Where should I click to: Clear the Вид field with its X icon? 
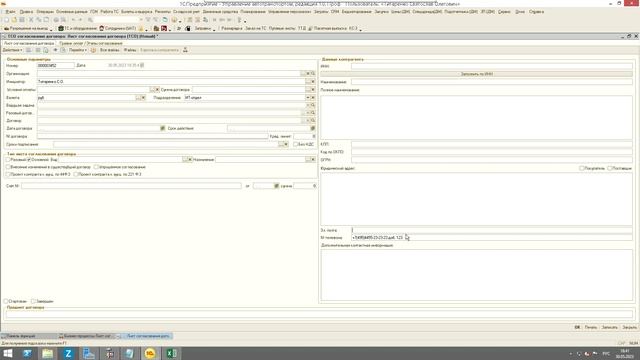(x=190, y=159)
